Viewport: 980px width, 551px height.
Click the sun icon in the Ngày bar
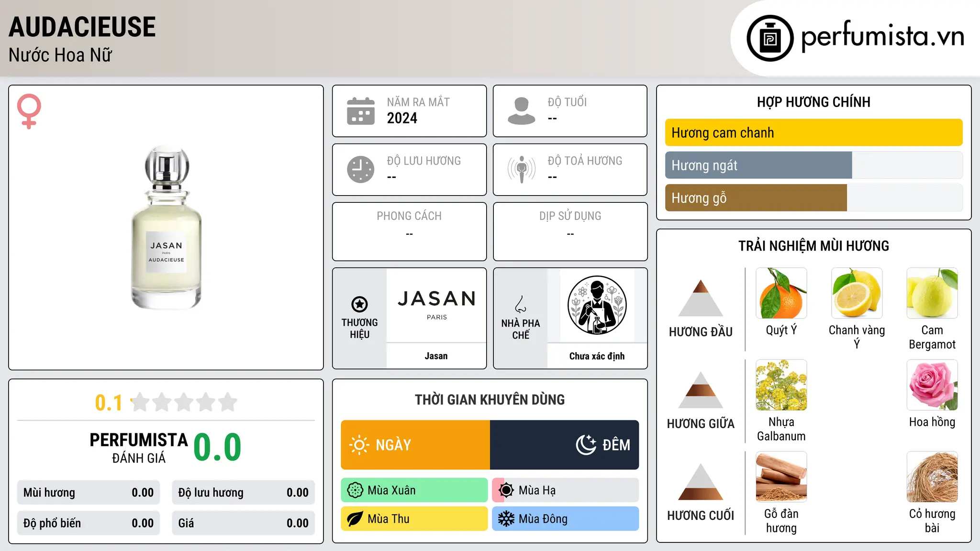(359, 445)
